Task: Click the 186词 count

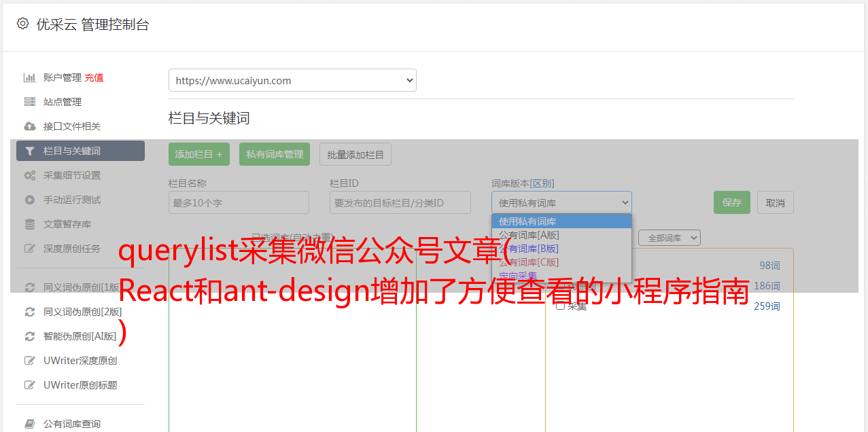Action: [767, 286]
